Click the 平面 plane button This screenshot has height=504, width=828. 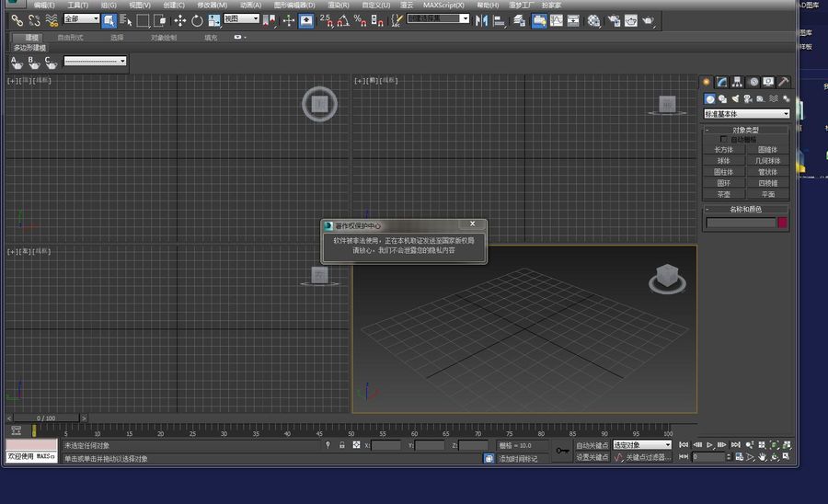pos(768,194)
